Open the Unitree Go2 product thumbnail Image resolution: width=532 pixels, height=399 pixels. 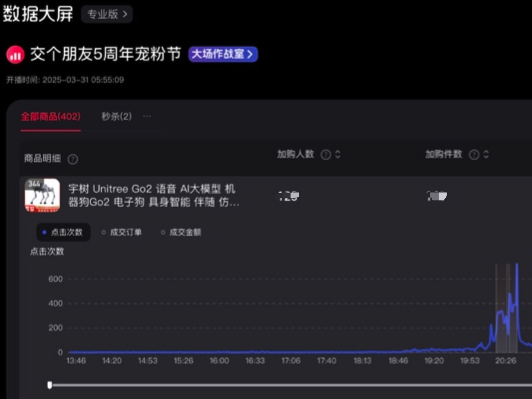coord(42,195)
